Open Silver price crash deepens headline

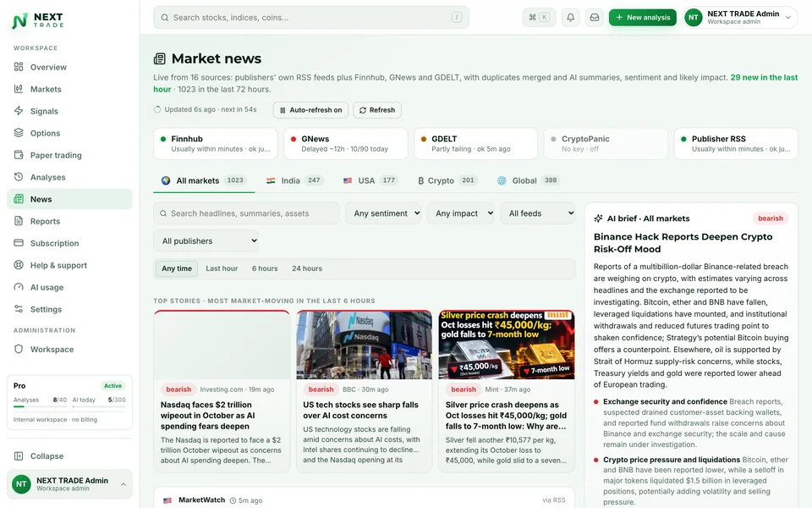coord(506,415)
